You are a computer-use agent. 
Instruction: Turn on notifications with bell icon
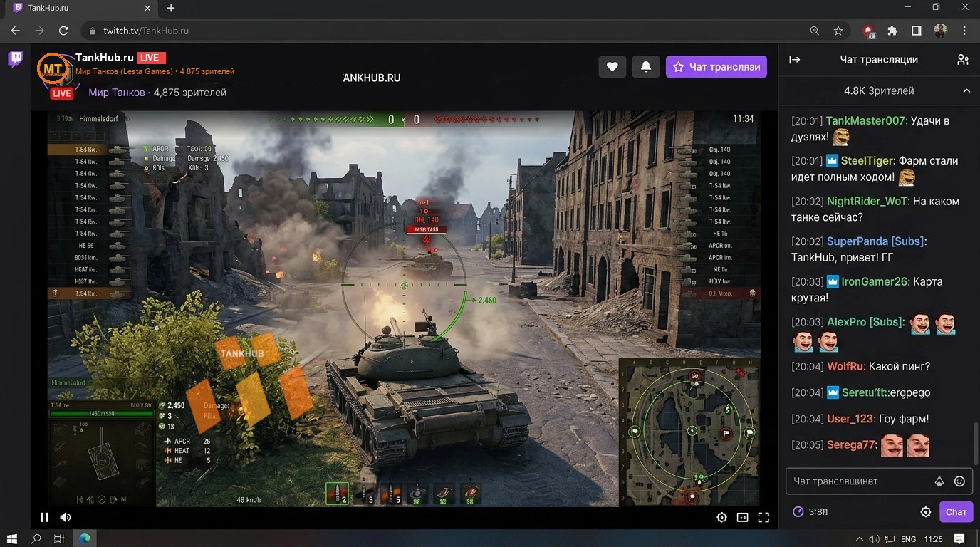(646, 66)
